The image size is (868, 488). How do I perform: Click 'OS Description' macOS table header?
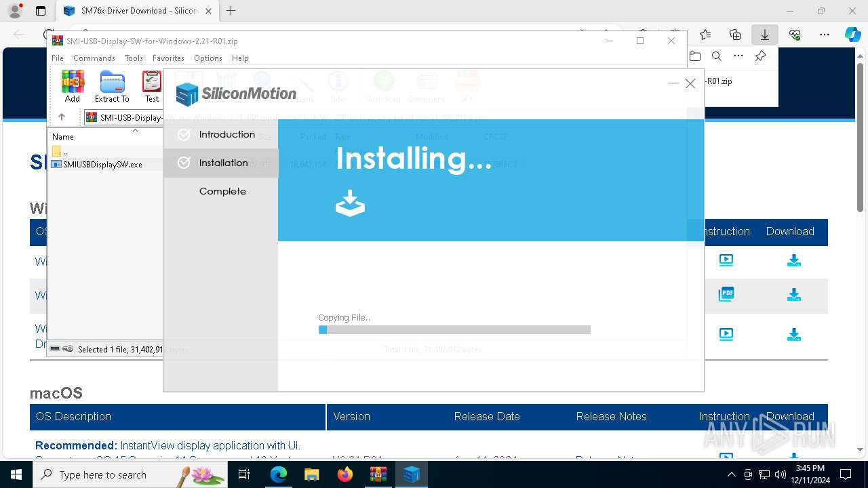pos(73,416)
